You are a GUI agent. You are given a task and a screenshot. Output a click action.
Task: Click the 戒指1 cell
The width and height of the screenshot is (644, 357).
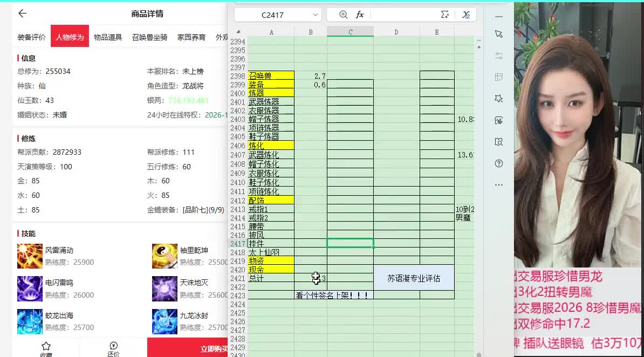271,209
